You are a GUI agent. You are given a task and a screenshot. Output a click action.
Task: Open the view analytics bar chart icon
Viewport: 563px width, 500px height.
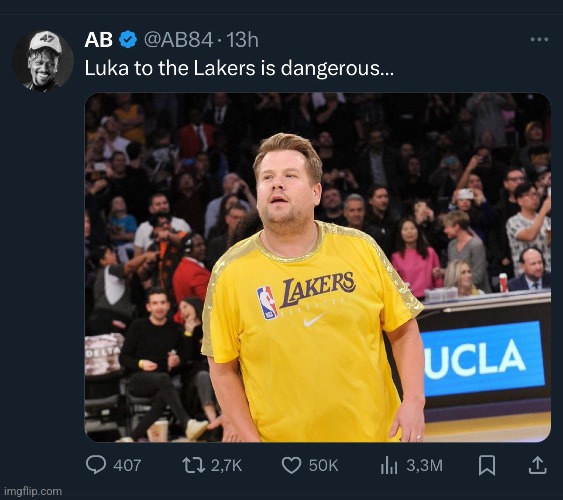[389, 465]
